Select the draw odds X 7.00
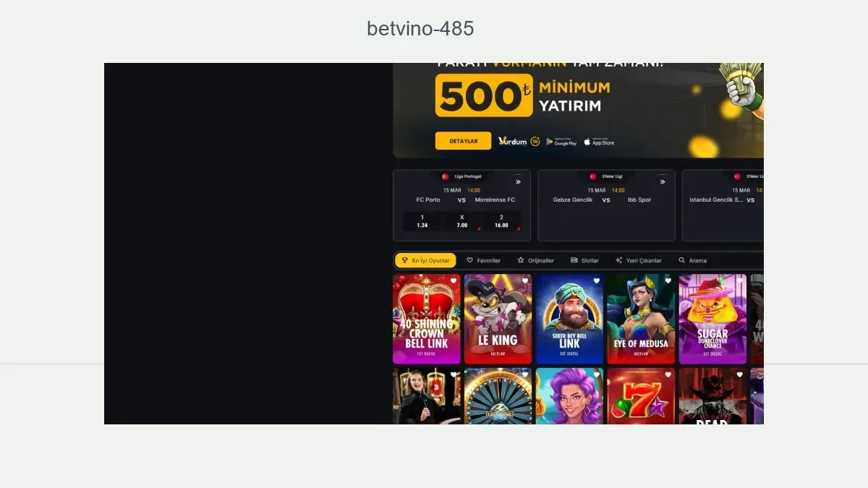This screenshot has width=868, height=488. [462, 221]
